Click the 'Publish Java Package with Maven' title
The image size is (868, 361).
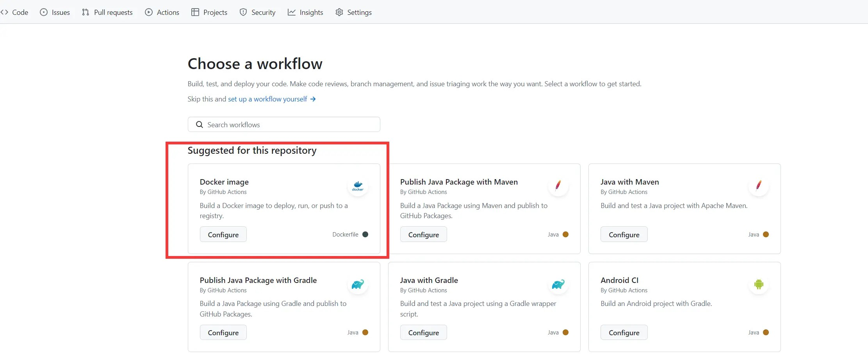[x=459, y=182]
